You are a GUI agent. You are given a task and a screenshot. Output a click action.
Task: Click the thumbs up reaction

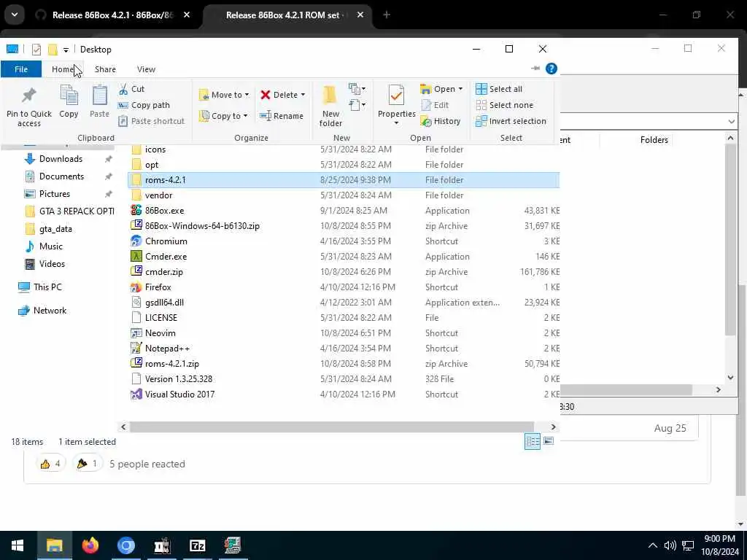click(x=50, y=464)
